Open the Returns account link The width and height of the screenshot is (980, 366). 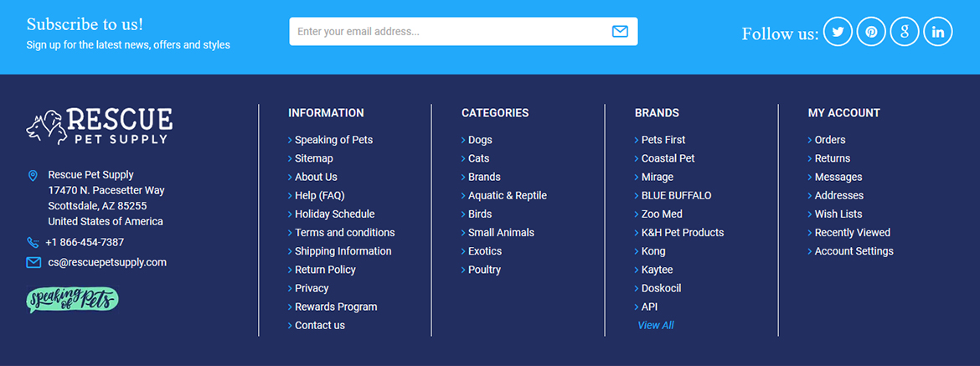[833, 158]
